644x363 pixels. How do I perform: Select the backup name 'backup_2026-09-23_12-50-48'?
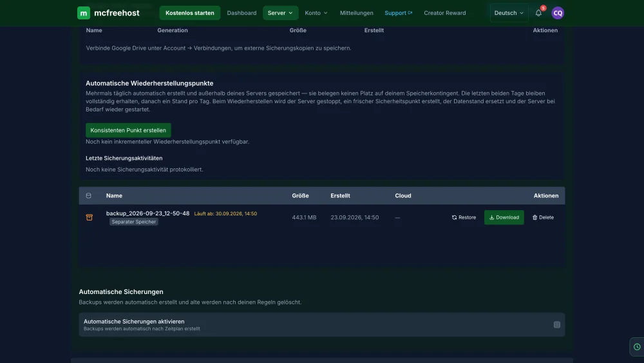click(148, 213)
